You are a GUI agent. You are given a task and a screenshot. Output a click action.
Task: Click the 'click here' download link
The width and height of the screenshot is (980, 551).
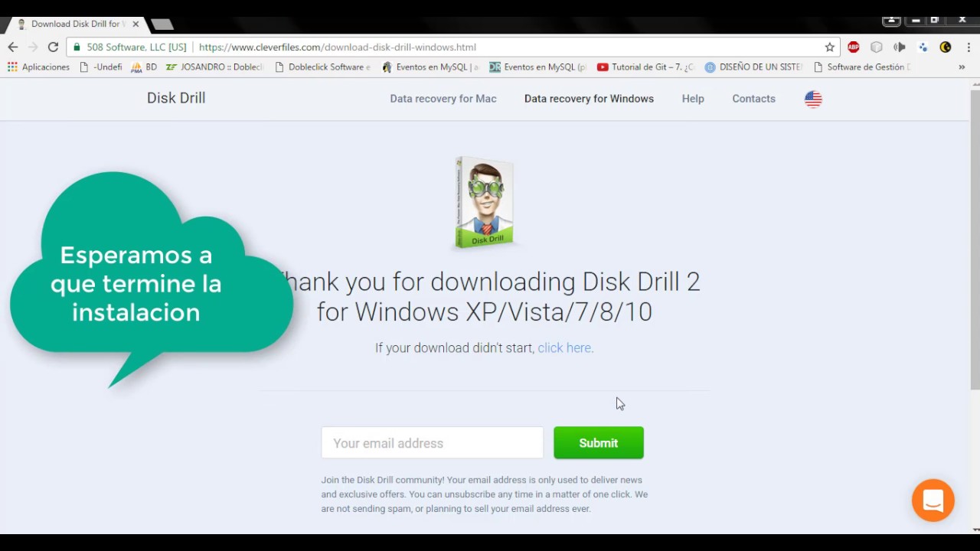(x=564, y=347)
